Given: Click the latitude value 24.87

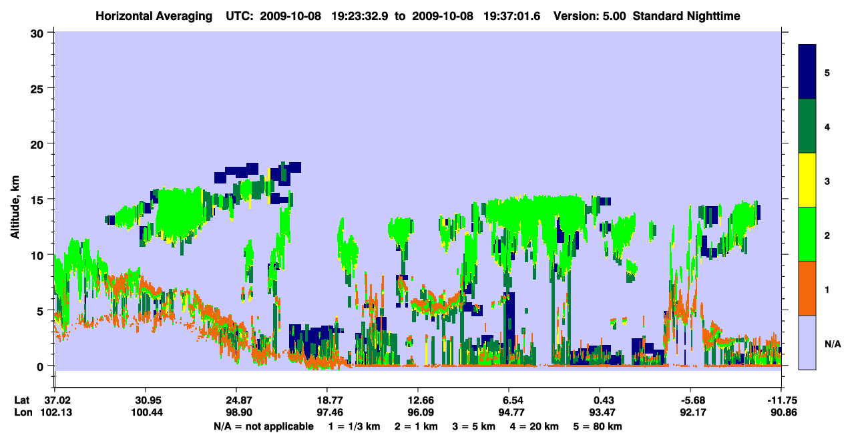Looking at the screenshot, I should pos(236,400).
